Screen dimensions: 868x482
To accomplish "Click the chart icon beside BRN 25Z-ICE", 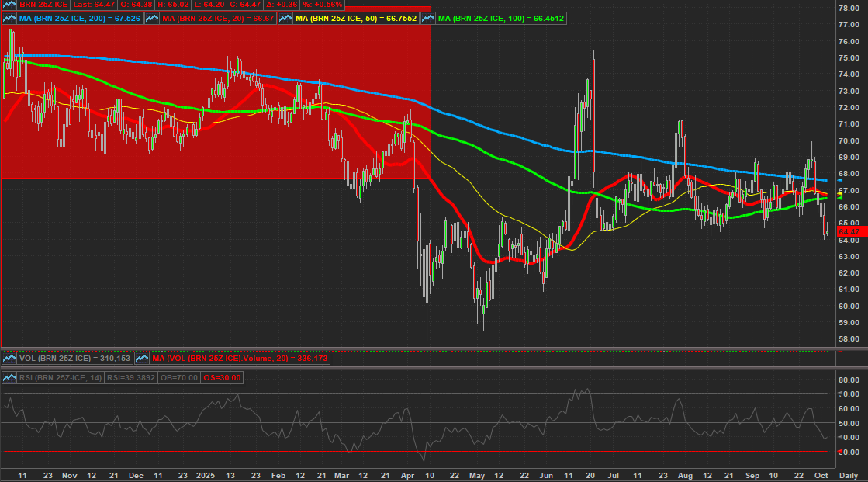I will 10,5.
